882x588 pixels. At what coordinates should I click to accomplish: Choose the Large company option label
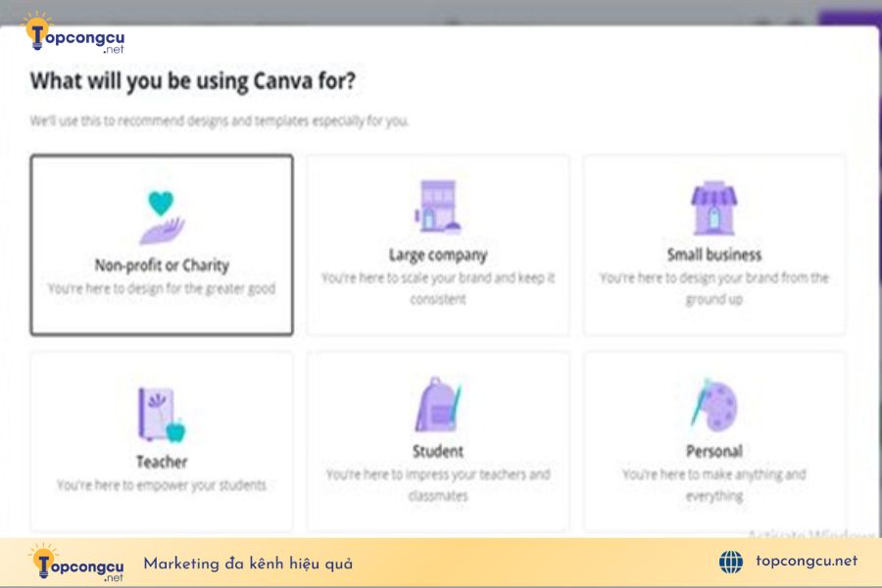tap(438, 255)
